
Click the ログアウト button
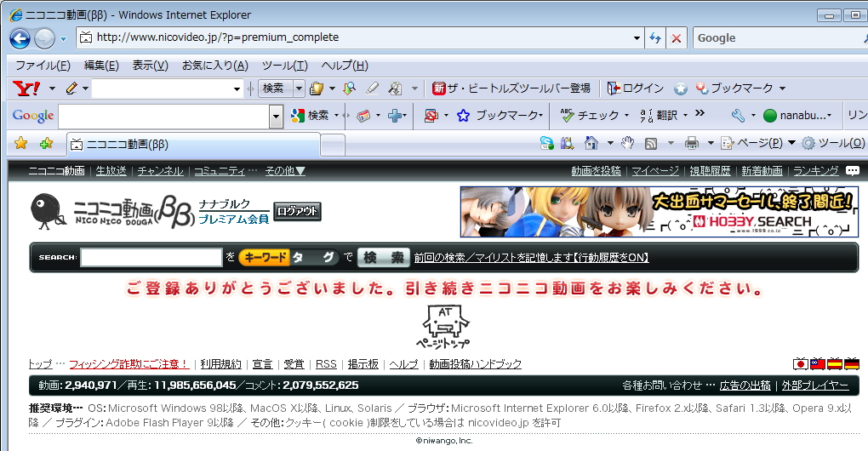click(x=297, y=211)
